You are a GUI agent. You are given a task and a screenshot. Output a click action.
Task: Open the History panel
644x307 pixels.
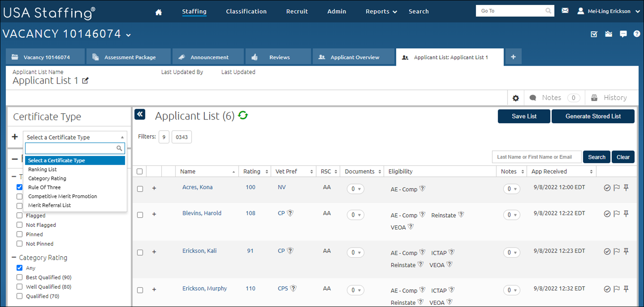pyautogui.click(x=609, y=98)
